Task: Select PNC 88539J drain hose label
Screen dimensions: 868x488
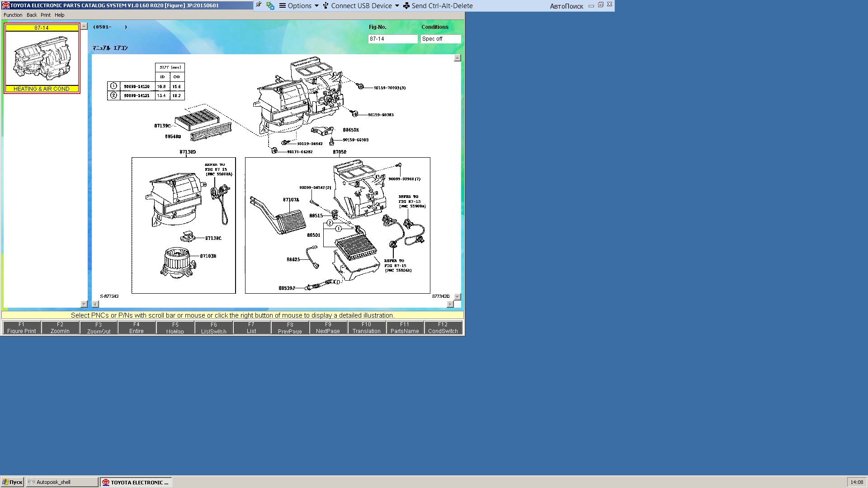Action: [x=287, y=288]
